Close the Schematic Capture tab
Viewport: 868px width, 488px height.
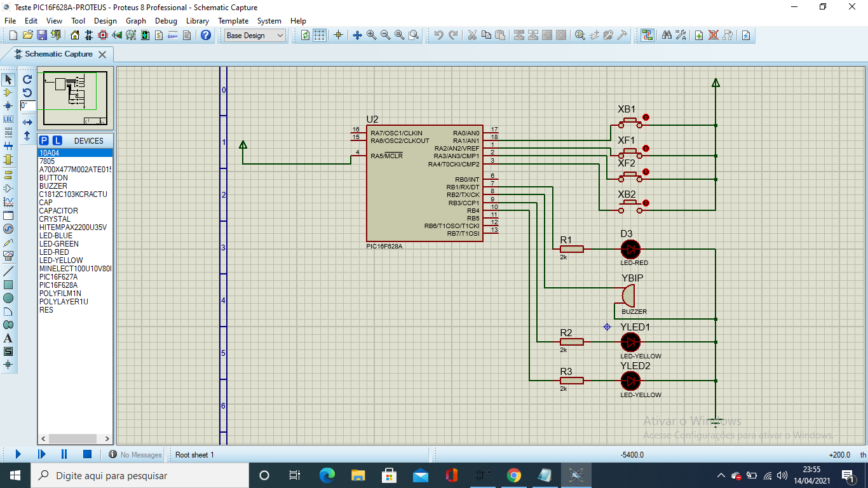point(102,55)
